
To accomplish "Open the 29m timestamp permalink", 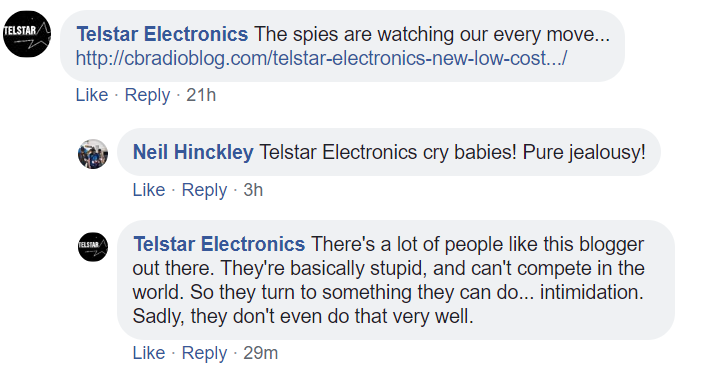I will (261, 353).
